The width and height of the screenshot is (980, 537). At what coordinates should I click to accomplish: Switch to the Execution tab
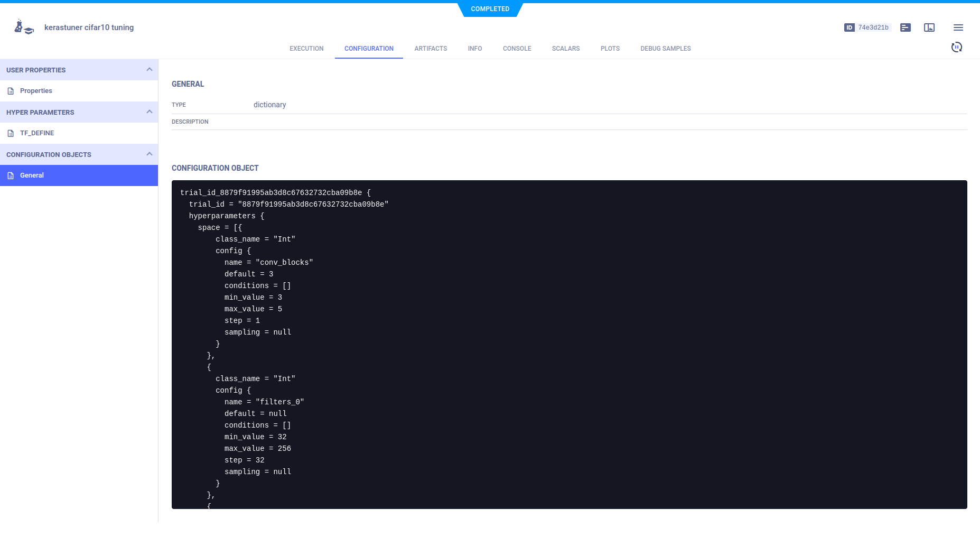pyautogui.click(x=306, y=49)
